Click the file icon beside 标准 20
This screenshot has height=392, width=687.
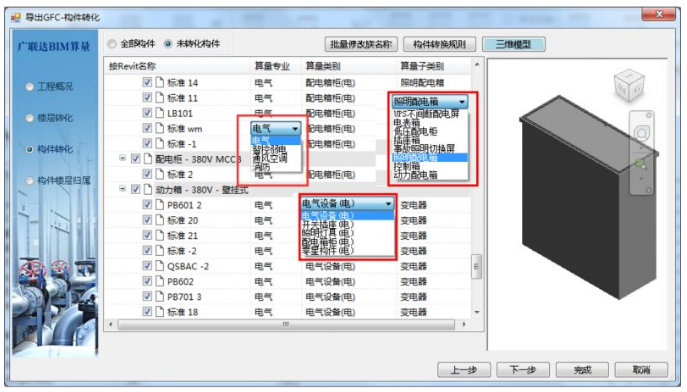pos(159,220)
